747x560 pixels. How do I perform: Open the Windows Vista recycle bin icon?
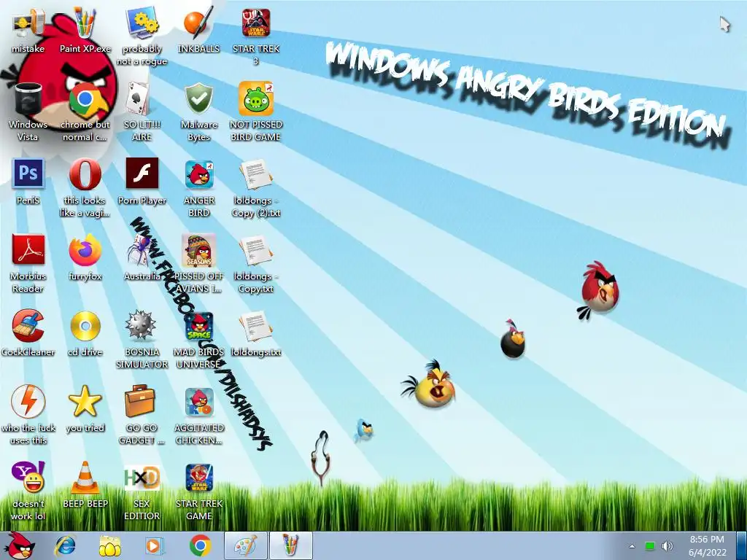point(28,112)
